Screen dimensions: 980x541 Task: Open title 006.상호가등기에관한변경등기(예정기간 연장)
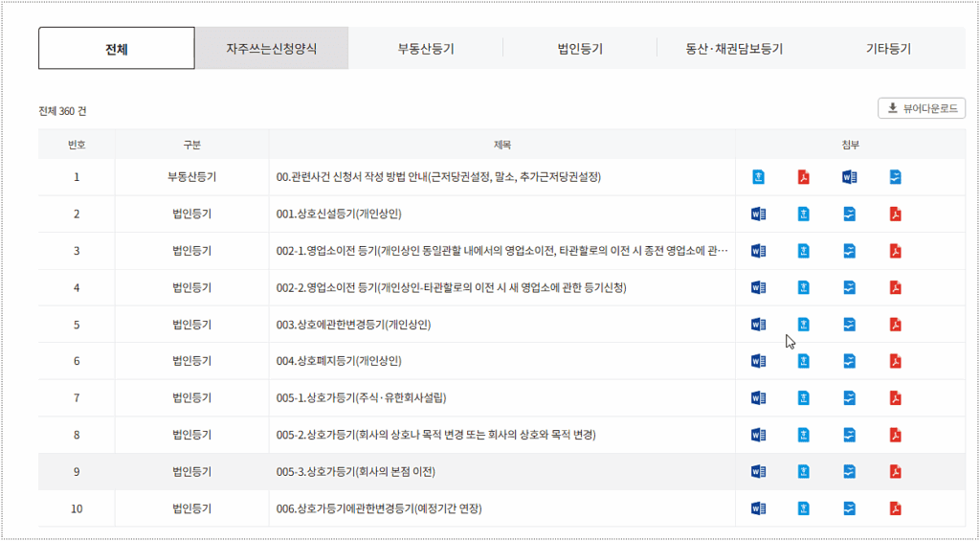coord(380,508)
